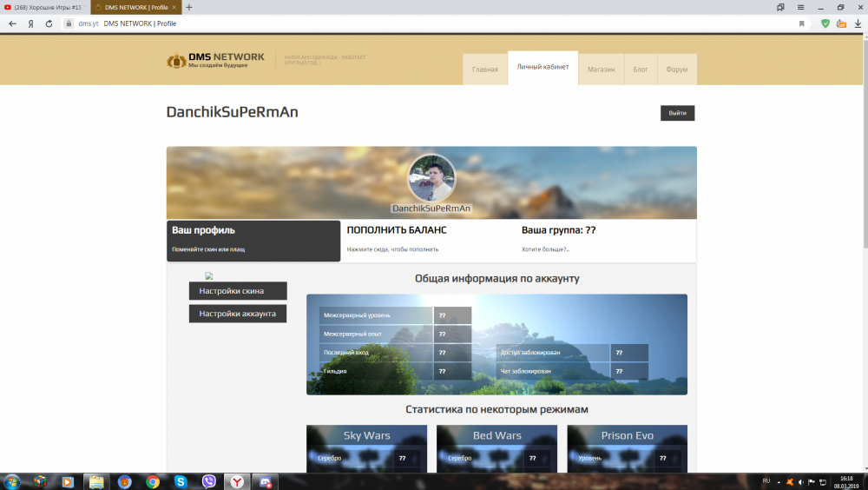Open Настройки скина settings

pos(238,291)
